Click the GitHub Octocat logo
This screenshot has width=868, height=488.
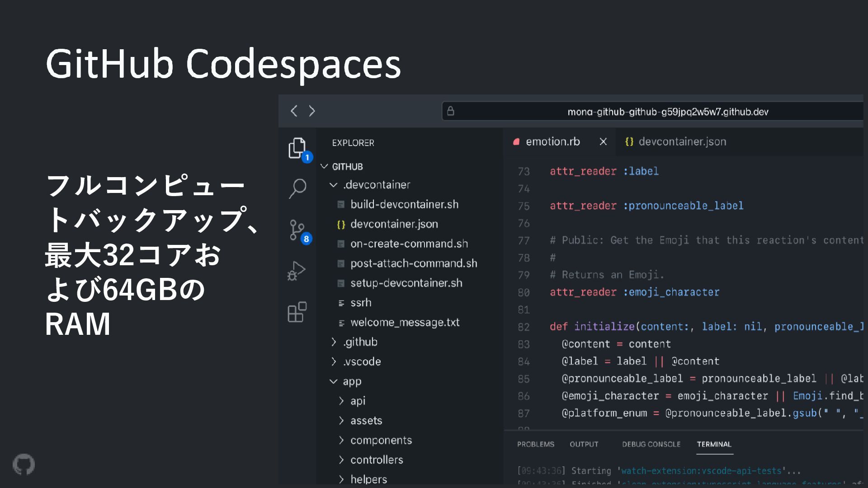pyautogui.click(x=24, y=465)
